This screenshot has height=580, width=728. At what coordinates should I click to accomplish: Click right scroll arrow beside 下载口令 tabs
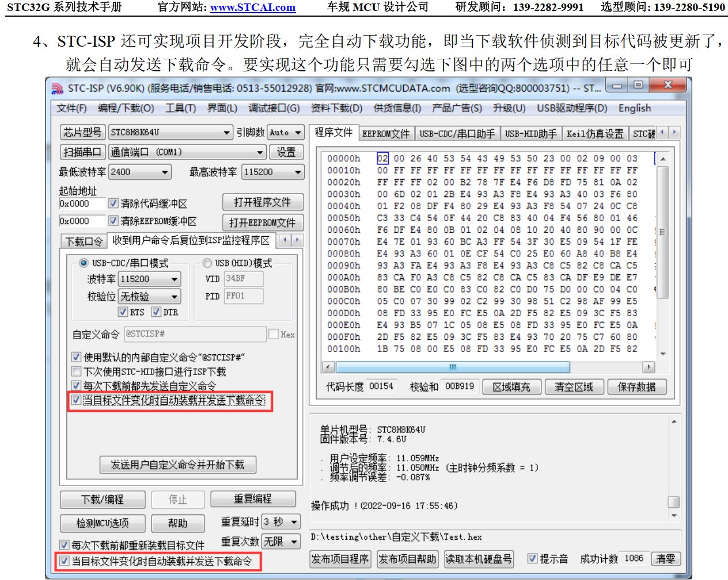pos(297,240)
